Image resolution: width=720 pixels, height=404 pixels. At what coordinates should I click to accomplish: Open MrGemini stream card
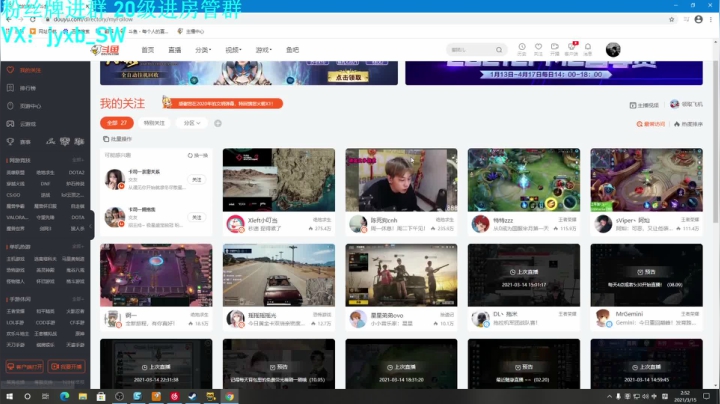pyautogui.click(x=646, y=287)
